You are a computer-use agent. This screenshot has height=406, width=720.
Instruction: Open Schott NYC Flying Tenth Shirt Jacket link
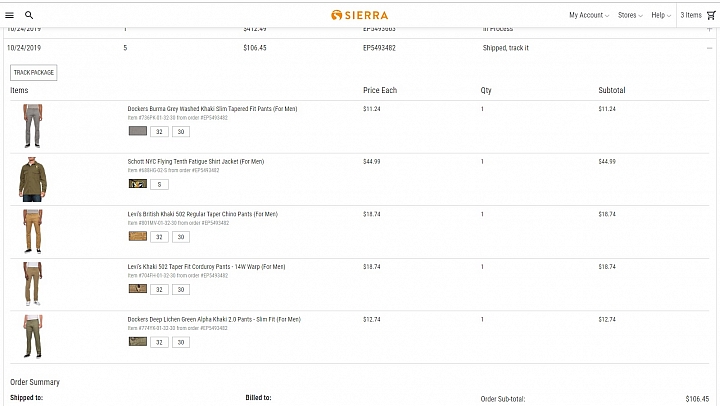coord(196,162)
